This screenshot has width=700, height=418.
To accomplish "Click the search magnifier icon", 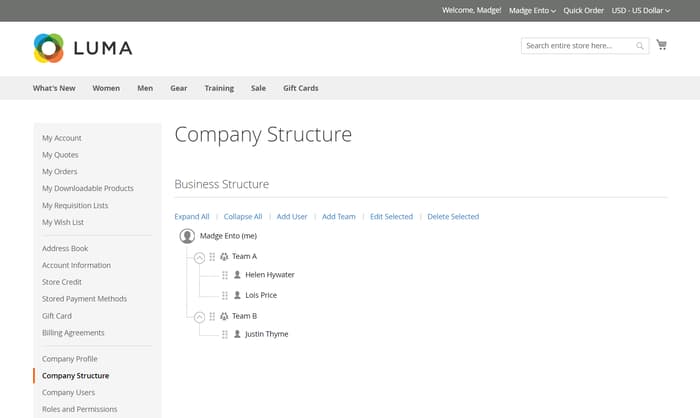I will click(640, 46).
